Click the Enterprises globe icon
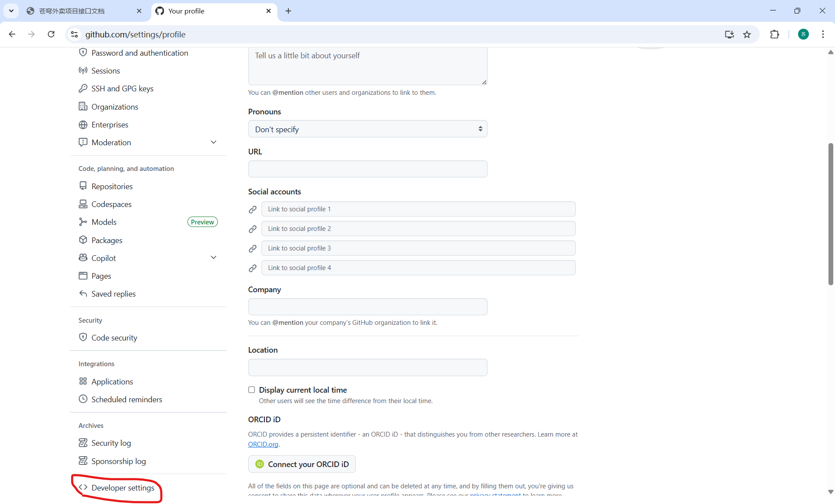The height and width of the screenshot is (504, 835). (x=83, y=125)
